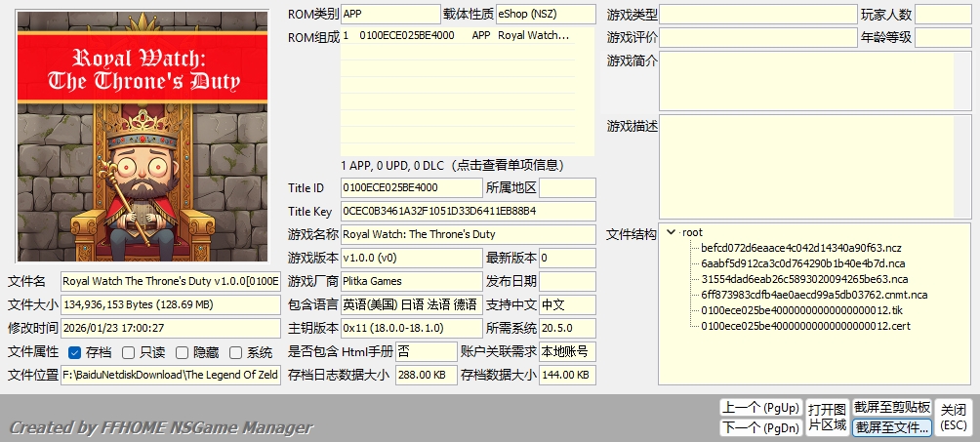Go to next item with 下一个 (PgDn)
This screenshot has width=980, height=442.
click(760, 427)
